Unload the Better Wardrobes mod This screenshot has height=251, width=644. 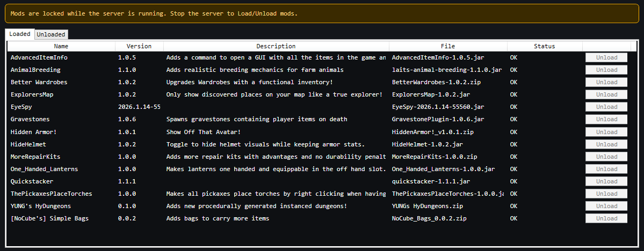(606, 83)
